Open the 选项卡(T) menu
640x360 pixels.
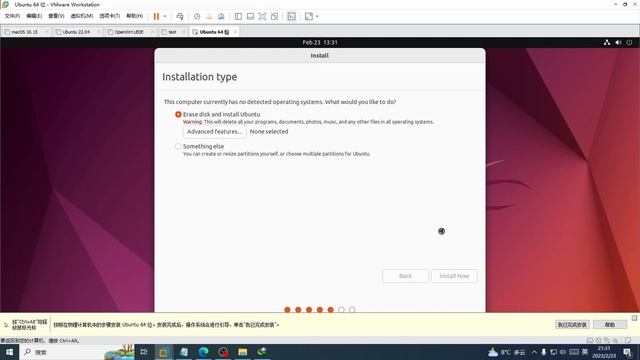tap(110, 16)
